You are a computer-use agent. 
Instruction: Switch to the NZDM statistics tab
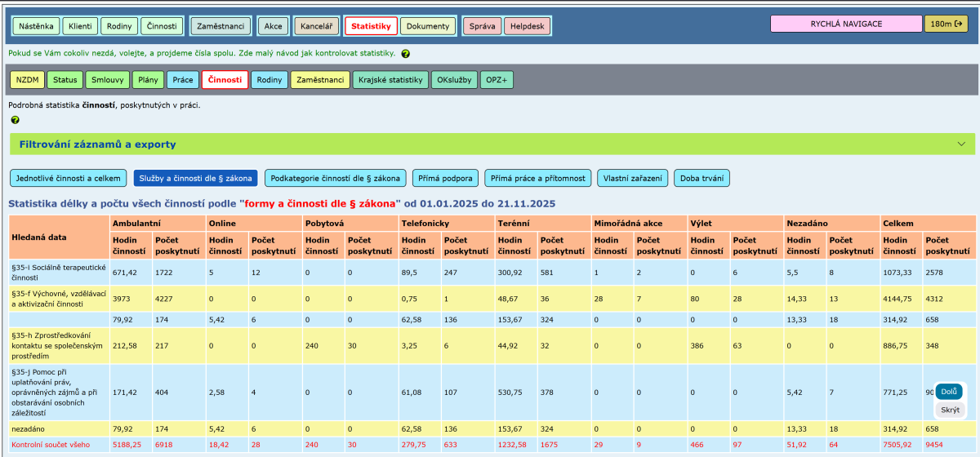point(27,80)
